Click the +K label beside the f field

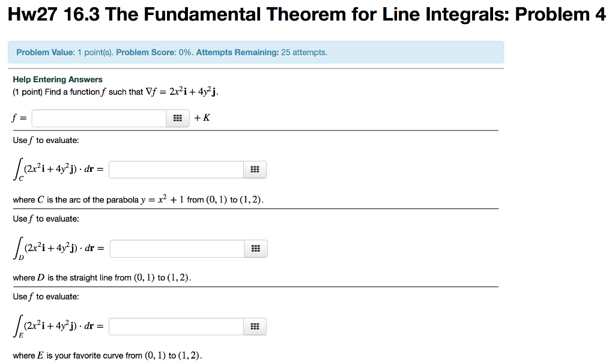201,118
